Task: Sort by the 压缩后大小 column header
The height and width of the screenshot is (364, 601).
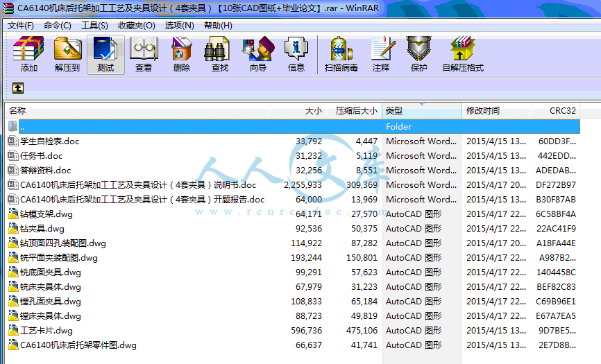Action: pyautogui.click(x=354, y=111)
